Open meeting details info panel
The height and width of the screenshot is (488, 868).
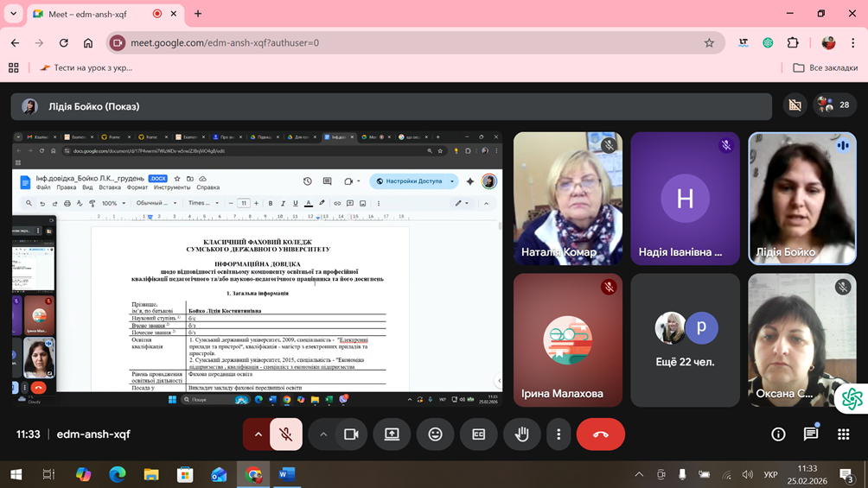[x=778, y=434]
